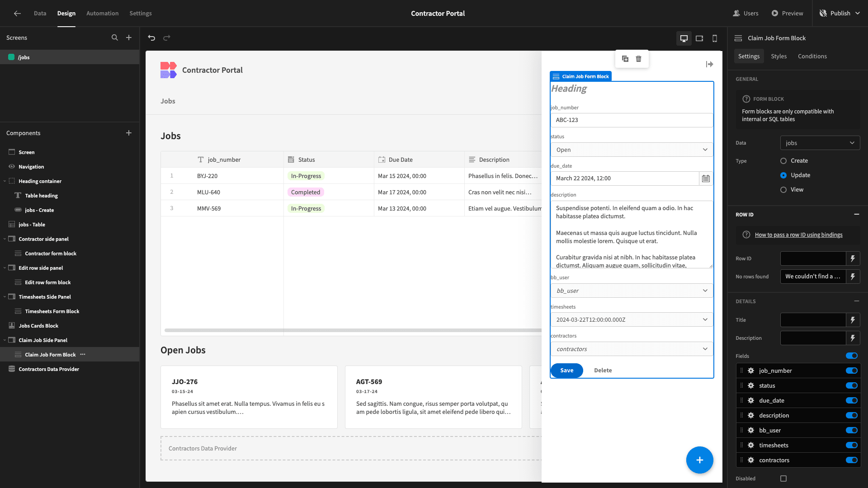Click the Preview button
868x488 pixels.
787,14
